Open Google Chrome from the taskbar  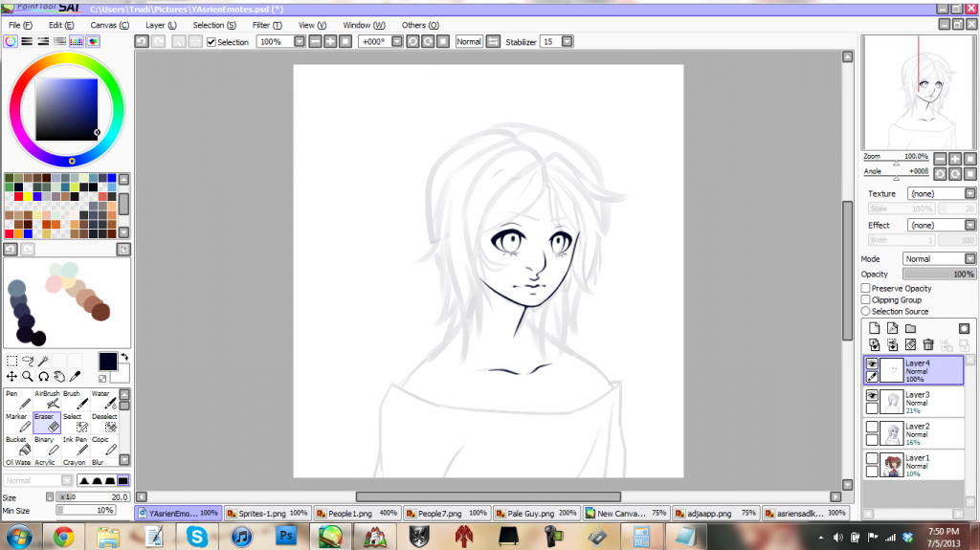65,537
